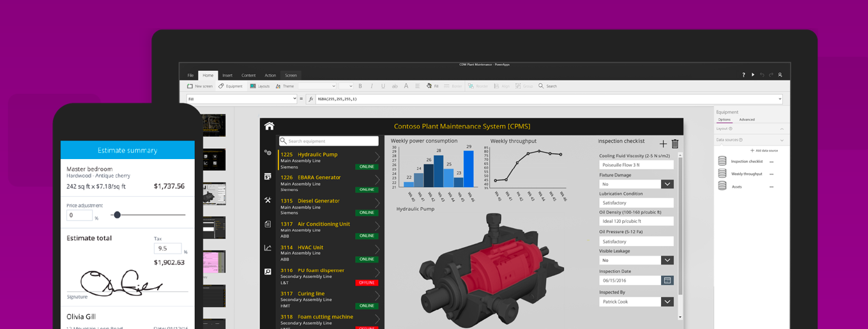The height and width of the screenshot is (329, 868).
Task: Select the 1315 Diesel Generator row
Action: coord(330,206)
